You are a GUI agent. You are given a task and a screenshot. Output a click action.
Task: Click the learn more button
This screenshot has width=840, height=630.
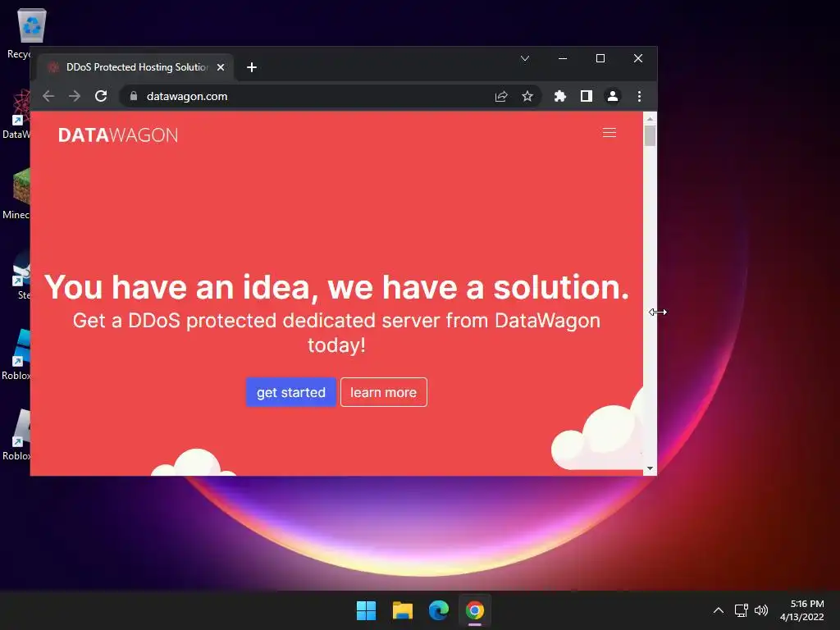[x=384, y=392]
